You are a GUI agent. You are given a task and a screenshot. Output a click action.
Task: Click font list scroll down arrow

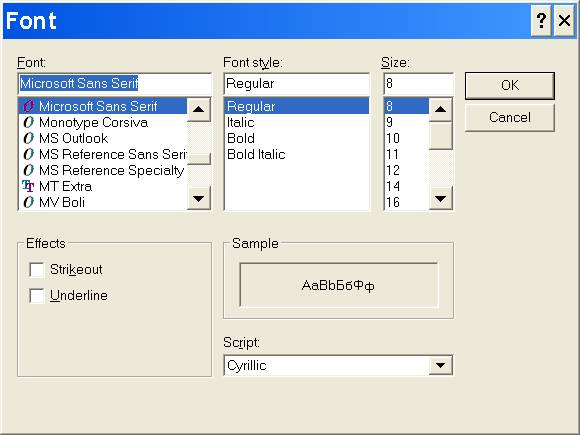point(199,199)
